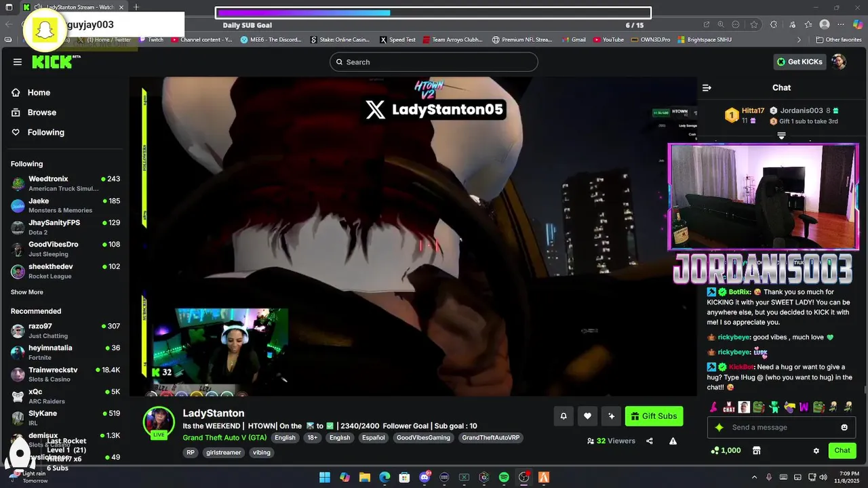Viewport: 868px width, 488px height.
Task: Show hidden system tray icons
Action: tap(754, 477)
